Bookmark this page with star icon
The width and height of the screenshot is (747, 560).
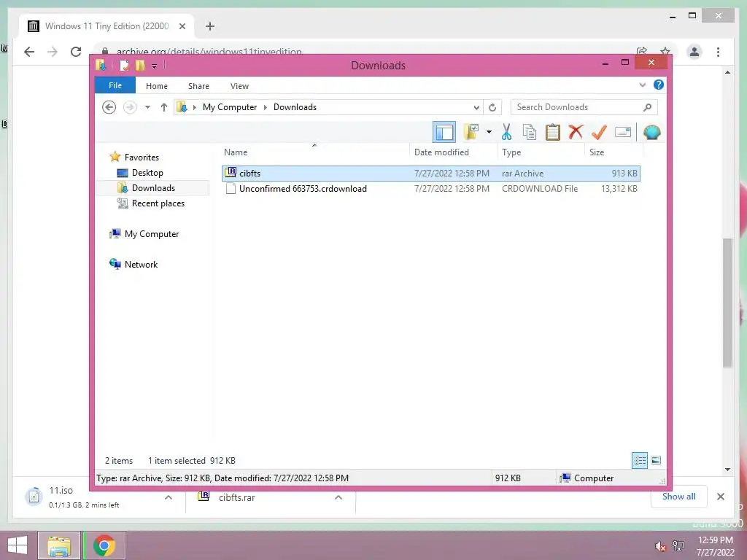pos(665,52)
